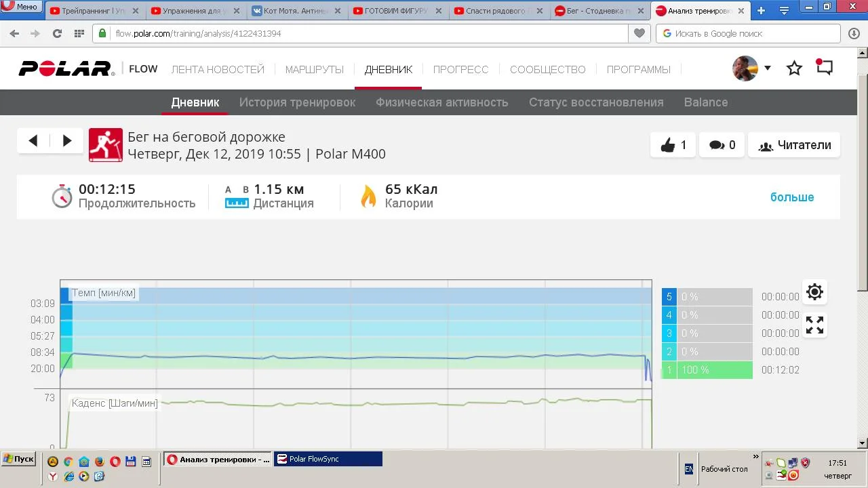Open the МАРШРУТЫ menu

click(315, 69)
